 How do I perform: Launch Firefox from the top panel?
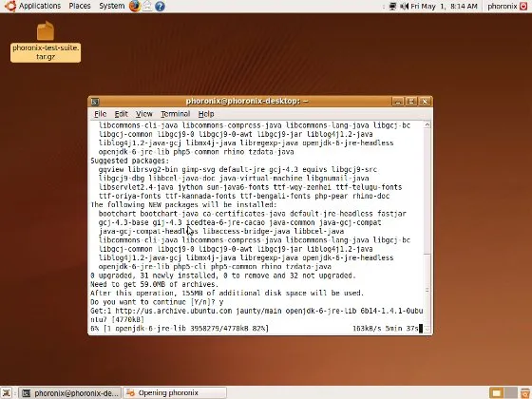pos(134,6)
